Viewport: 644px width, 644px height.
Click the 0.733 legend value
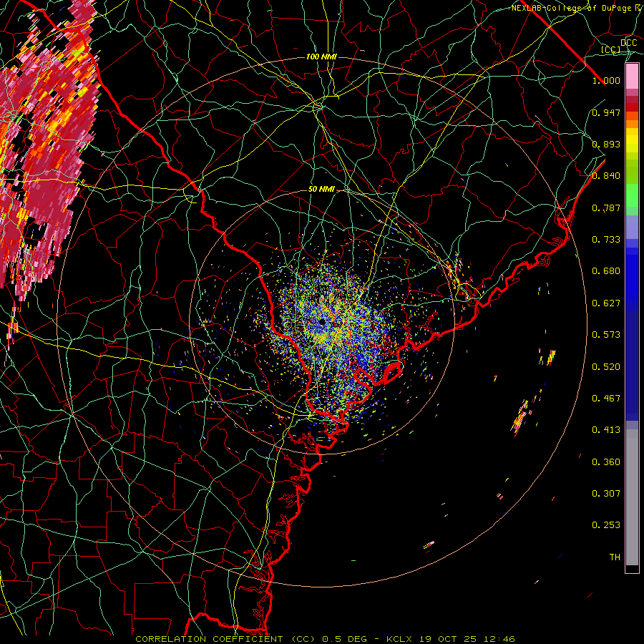[606, 240]
